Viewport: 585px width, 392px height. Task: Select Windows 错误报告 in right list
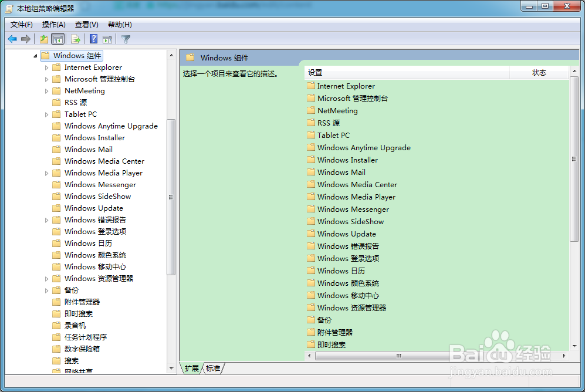348,246
